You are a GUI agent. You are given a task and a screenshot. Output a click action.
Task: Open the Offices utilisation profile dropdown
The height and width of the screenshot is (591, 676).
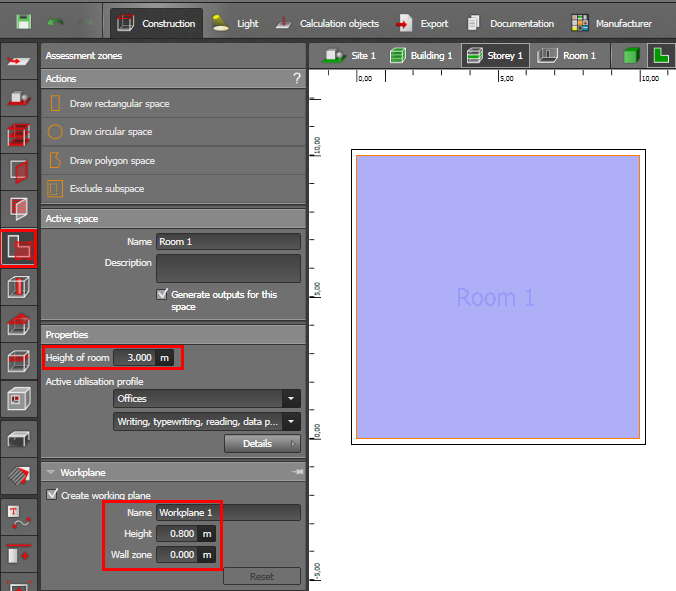click(207, 398)
